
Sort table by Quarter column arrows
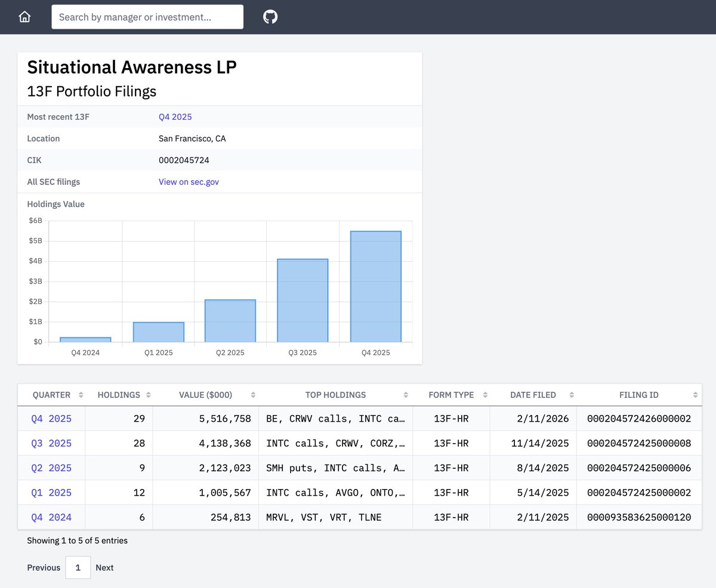pos(81,395)
